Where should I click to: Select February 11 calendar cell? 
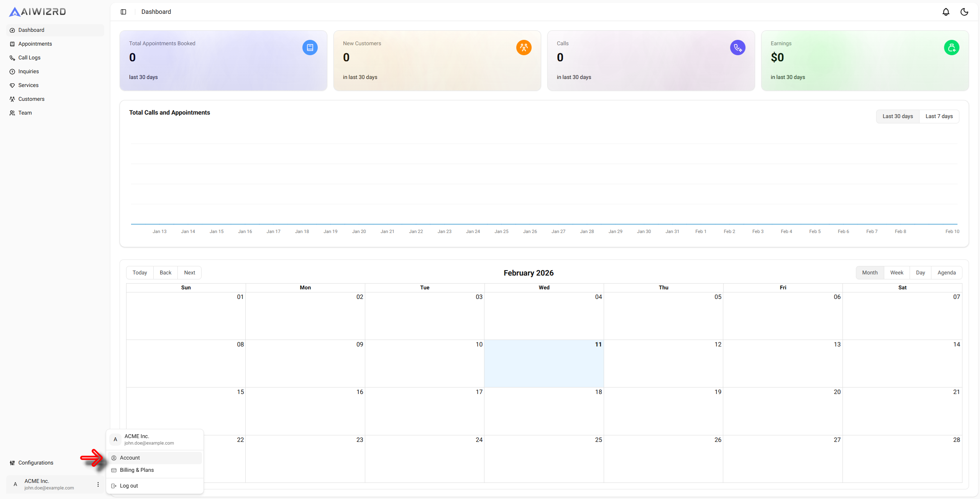(543, 364)
